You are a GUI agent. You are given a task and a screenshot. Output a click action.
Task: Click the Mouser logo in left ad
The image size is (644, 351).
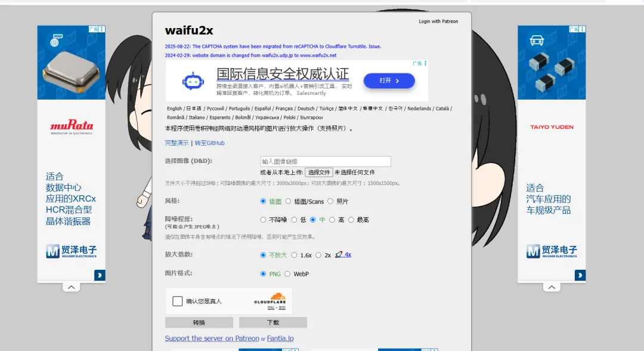72,251
